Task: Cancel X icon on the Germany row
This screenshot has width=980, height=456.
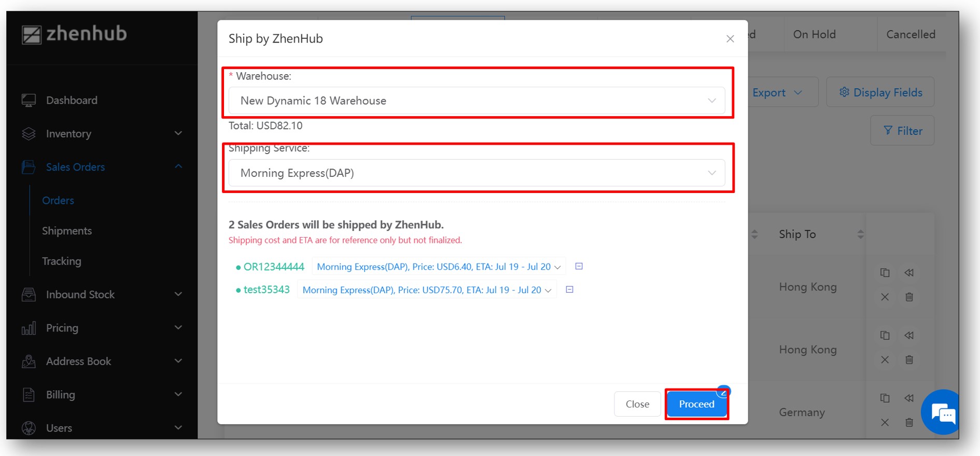Action: 885,423
